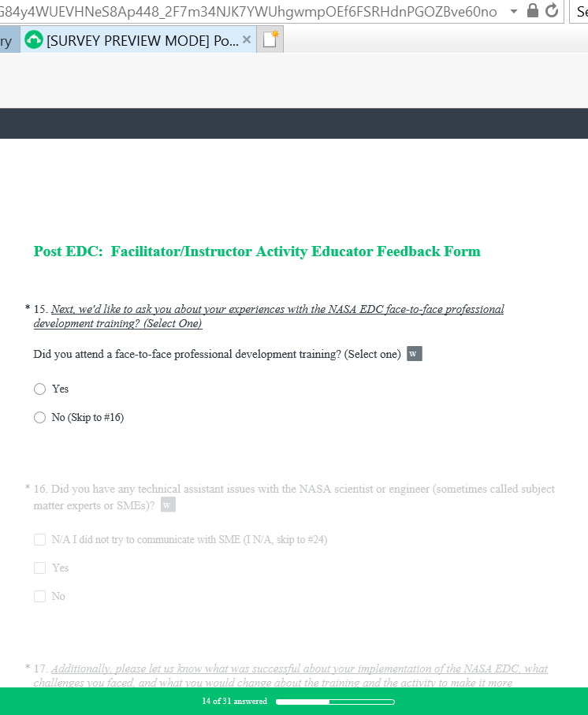Click the W icon beside question 15
The image size is (588, 715).
coord(415,354)
